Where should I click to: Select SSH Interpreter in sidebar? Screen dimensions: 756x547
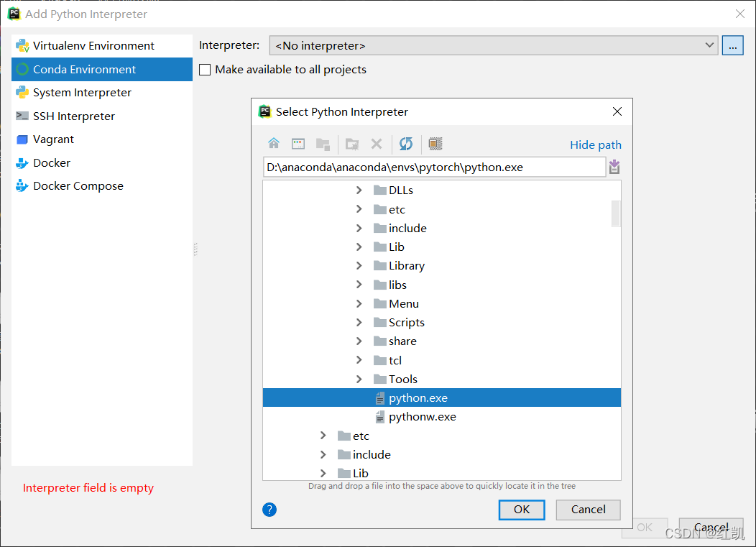[102, 116]
